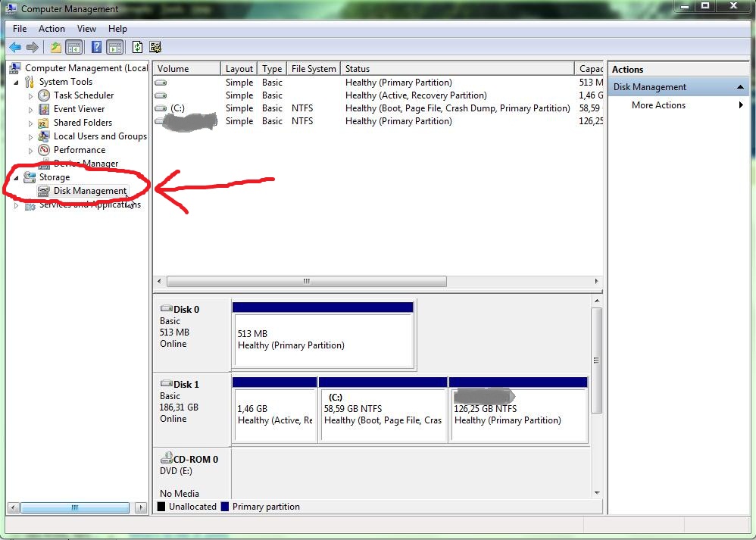This screenshot has height=540, width=756.
Task: Click the CD-ROM 0 disc icon
Action: [167, 457]
